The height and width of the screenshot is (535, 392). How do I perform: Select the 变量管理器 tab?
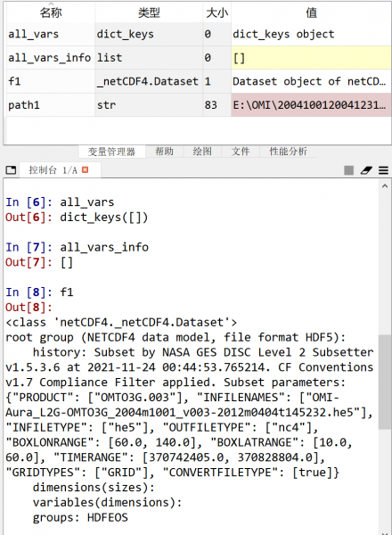(x=111, y=152)
